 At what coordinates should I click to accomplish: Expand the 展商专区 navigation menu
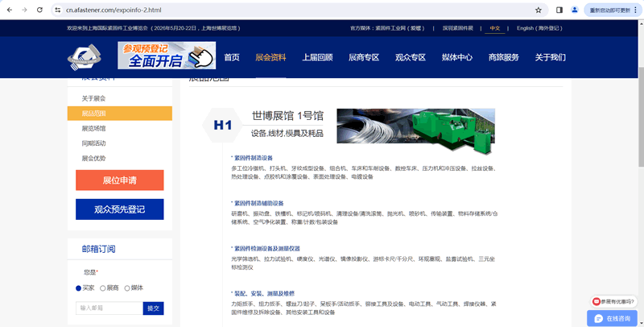(x=363, y=57)
